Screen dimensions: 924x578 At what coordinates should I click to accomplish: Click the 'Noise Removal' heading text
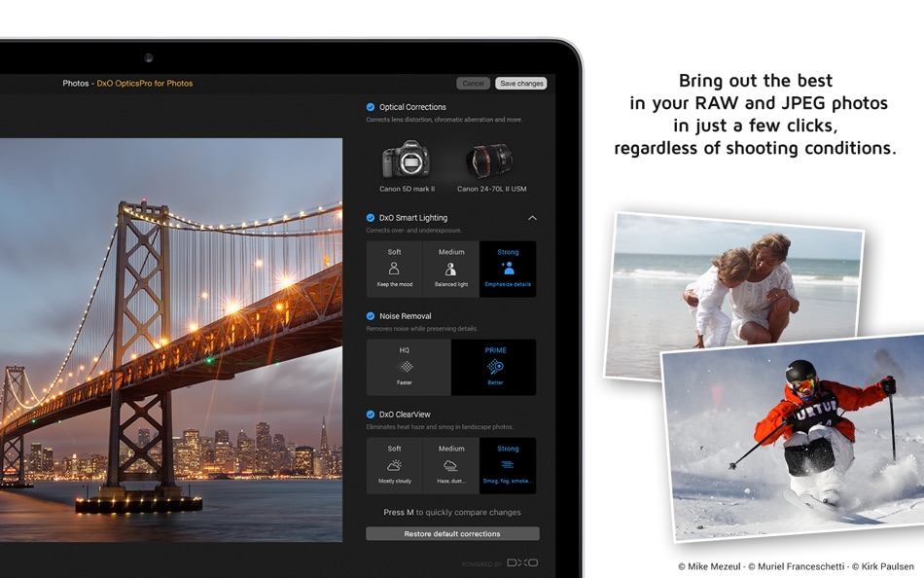(405, 316)
